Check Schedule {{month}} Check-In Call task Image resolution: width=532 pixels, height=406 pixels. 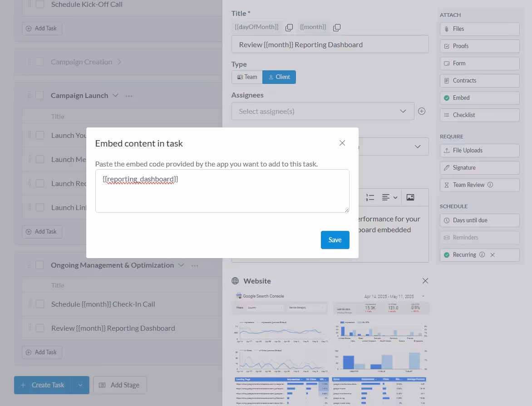click(40, 304)
